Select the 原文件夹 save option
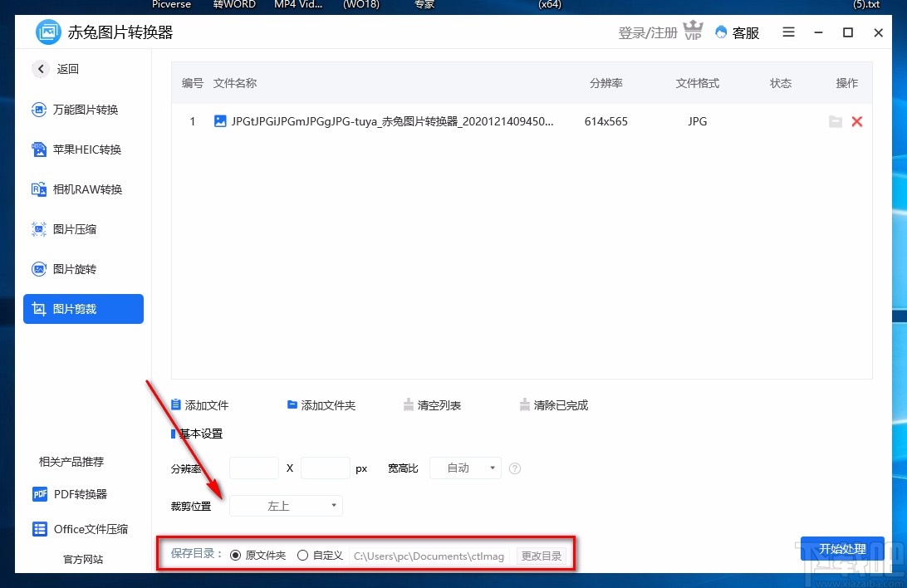Image resolution: width=907 pixels, height=588 pixels. pos(239,555)
